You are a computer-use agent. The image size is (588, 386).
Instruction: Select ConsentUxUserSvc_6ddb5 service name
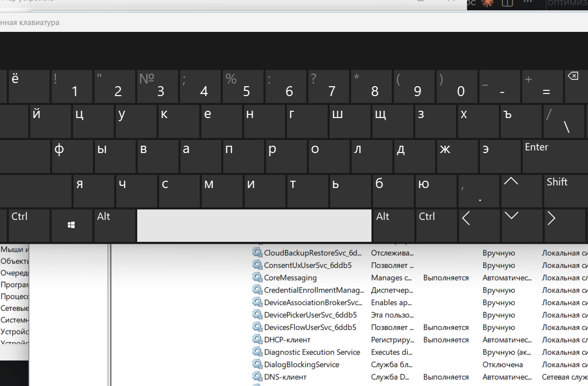coord(308,265)
